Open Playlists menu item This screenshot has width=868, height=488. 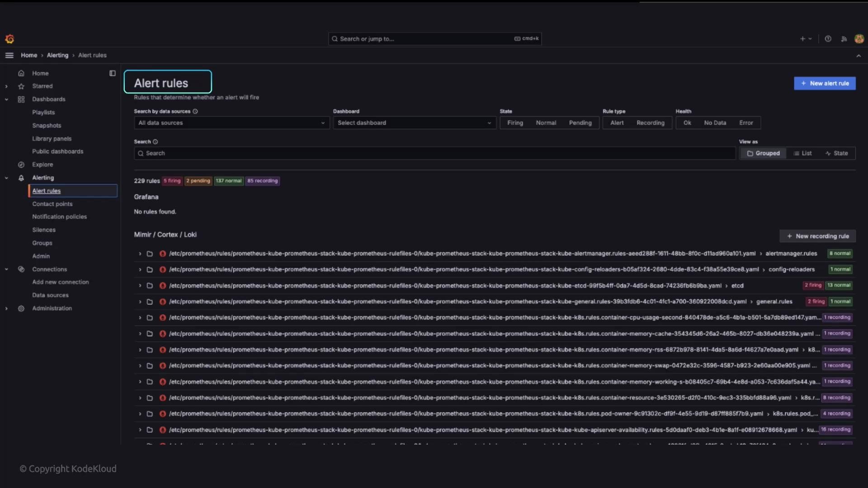point(43,113)
